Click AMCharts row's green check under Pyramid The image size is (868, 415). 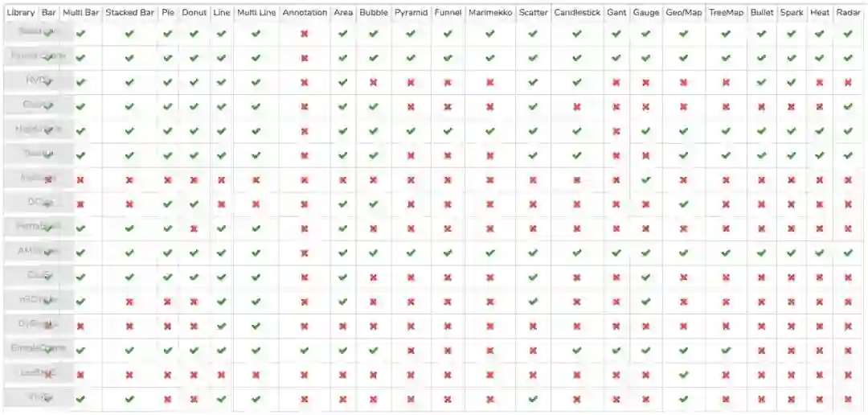[411, 253]
